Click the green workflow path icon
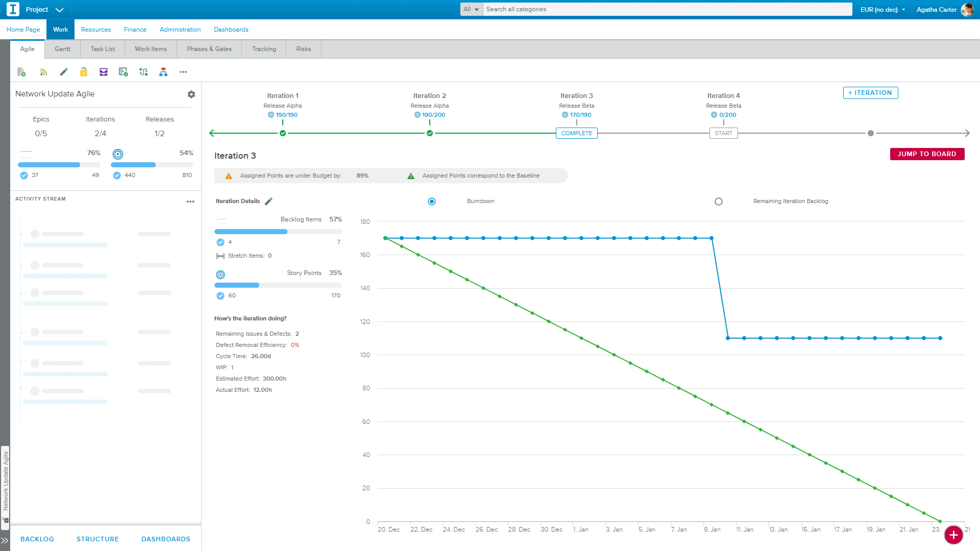Viewport: 980px width, 551px height. click(x=143, y=72)
